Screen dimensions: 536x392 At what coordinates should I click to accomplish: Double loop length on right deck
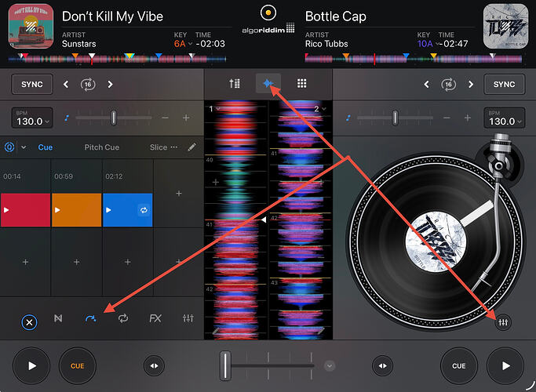471,85
